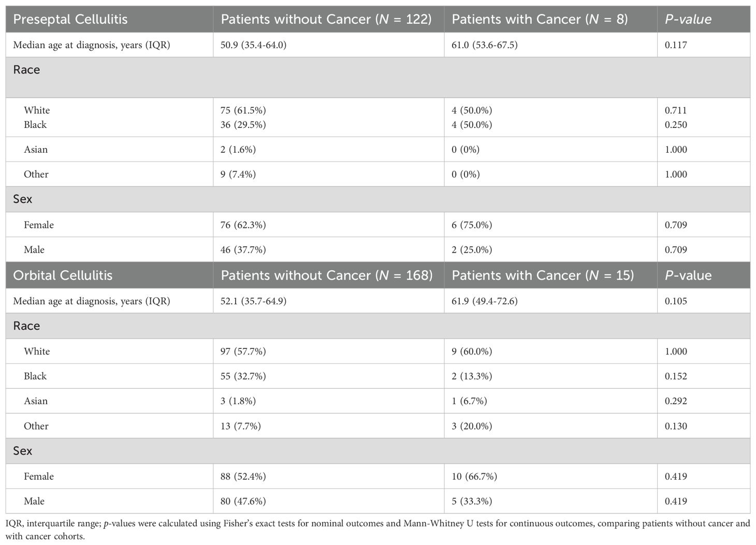Click "Patients without Cancer (N = 168)" column header
Viewport: 756px width, 545px height.
pos(327,275)
